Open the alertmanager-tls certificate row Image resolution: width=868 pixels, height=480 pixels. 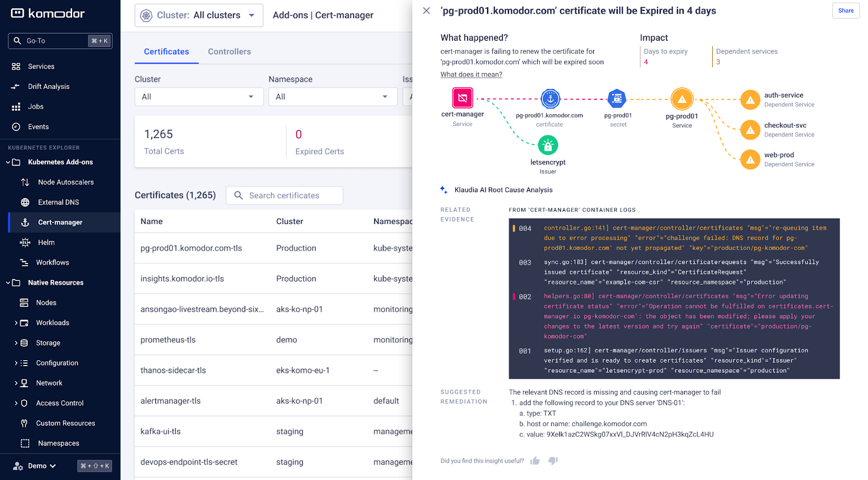click(273, 401)
